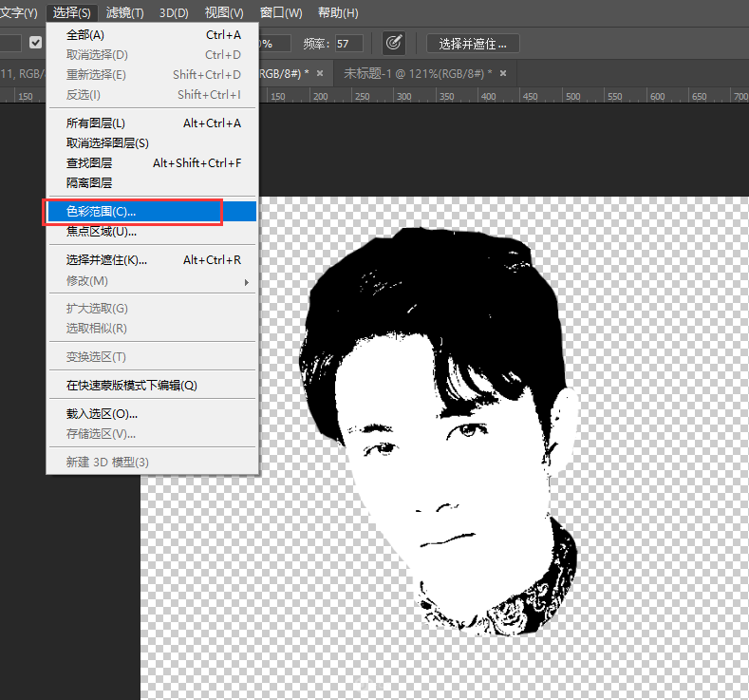Close the 未标题-1 document tab
Viewport: 749px width, 700px height.
pos(502,73)
